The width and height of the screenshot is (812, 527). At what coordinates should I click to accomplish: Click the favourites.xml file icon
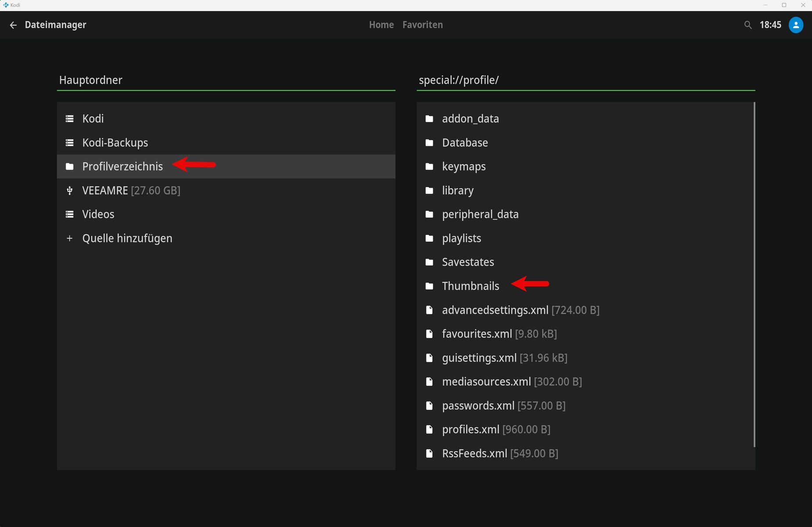429,334
